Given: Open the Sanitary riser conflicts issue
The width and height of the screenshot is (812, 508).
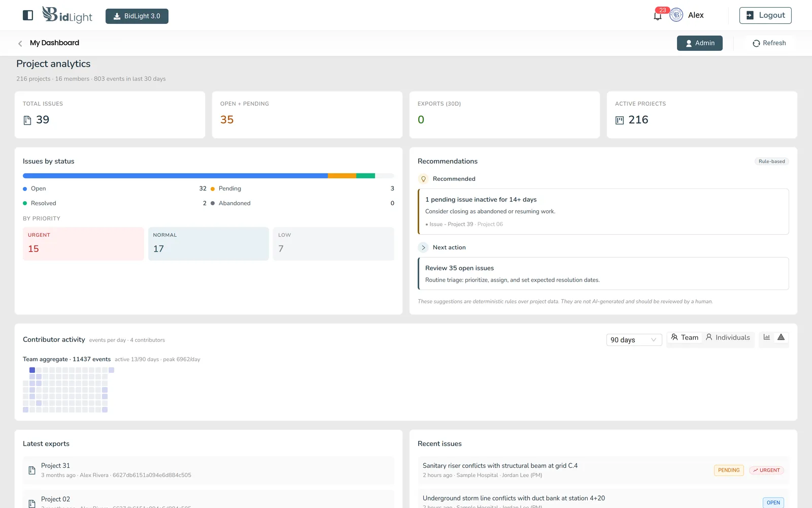Looking at the screenshot, I should (x=603, y=470).
